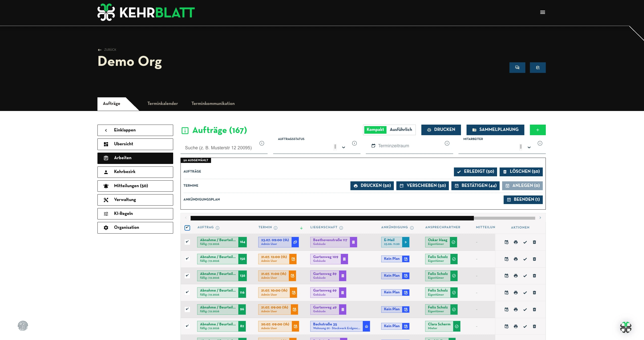This screenshot has width=644, height=340.
Task: Open KI-Regeln in the sidebar
Action: pyautogui.click(x=135, y=214)
